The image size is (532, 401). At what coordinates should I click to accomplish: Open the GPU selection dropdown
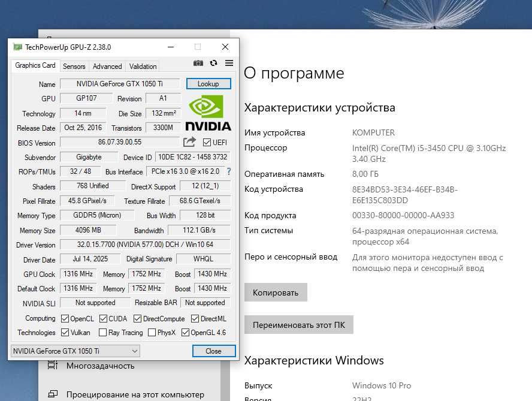click(x=75, y=351)
